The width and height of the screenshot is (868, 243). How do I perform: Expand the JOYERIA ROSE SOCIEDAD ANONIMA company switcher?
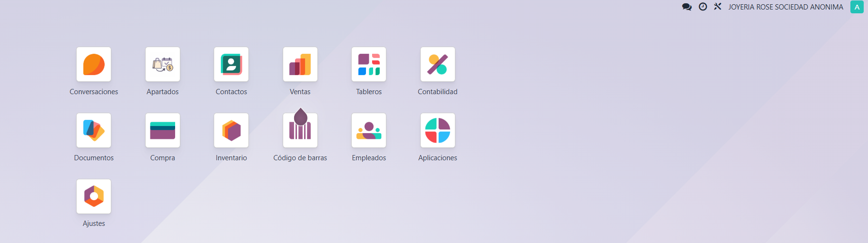click(786, 7)
